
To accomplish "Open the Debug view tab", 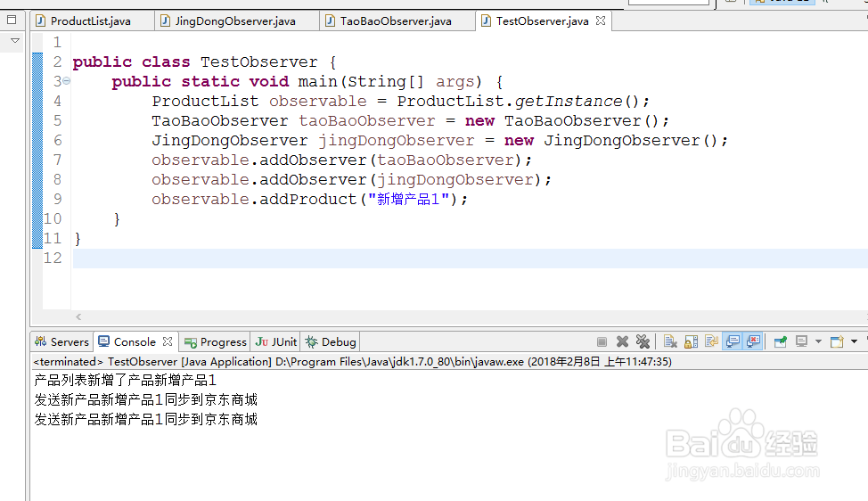I will [331, 342].
